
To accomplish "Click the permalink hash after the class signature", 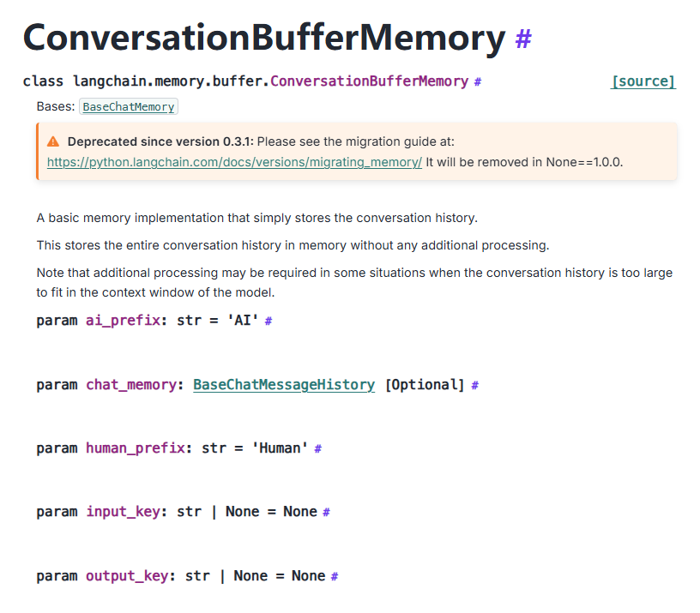I will (478, 81).
